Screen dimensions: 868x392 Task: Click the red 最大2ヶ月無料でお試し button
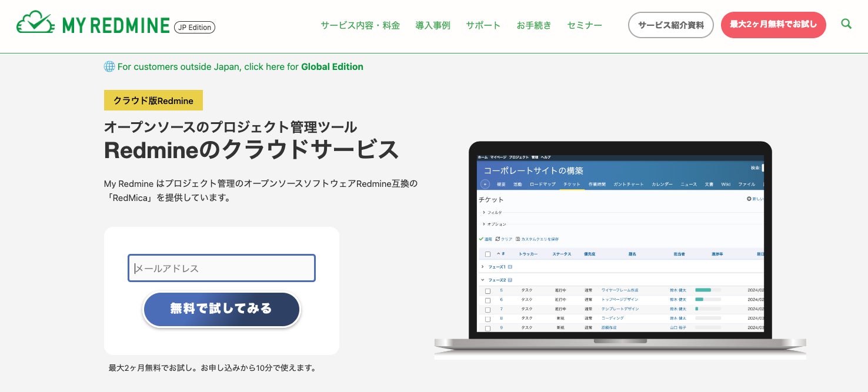(x=773, y=25)
